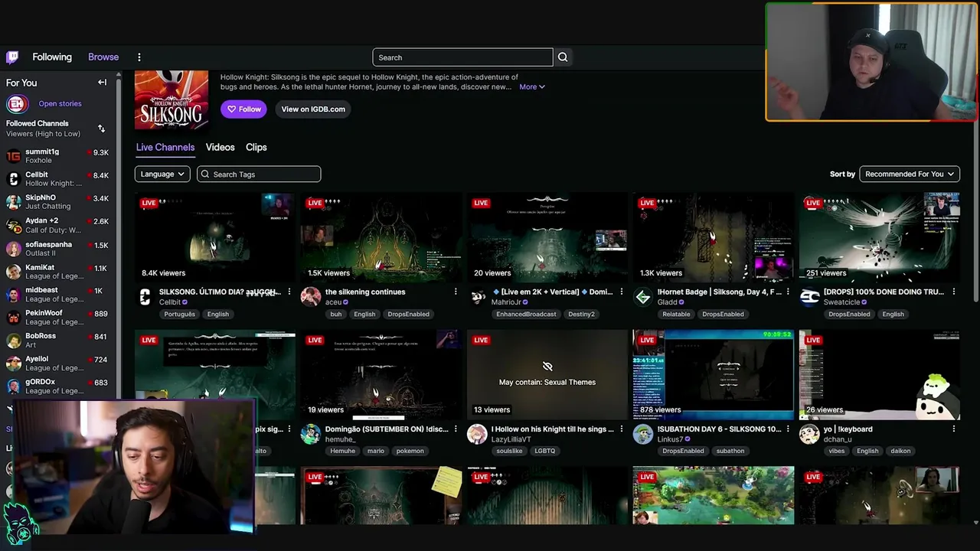Open the stories avatar icon

(x=17, y=104)
